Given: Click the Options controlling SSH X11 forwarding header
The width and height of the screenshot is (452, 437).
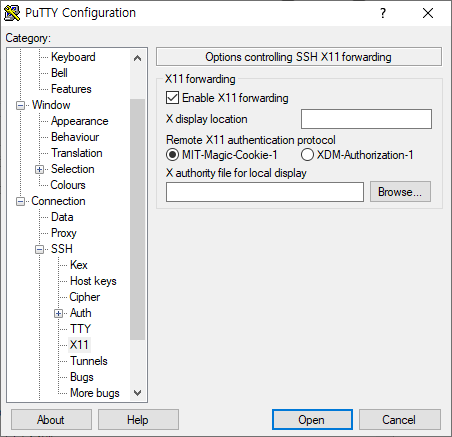Looking at the screenshot, I should 299,57.
